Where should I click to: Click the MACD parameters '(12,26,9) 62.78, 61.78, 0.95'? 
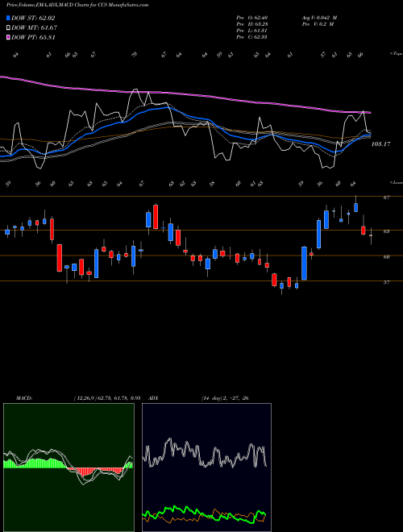[x=107, y=398]
